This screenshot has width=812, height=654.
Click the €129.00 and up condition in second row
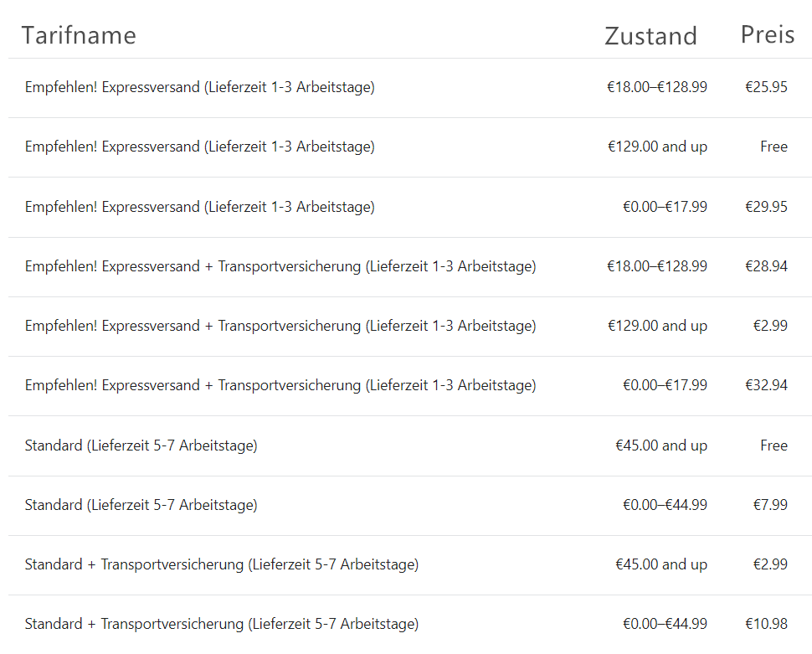point(657,147)
